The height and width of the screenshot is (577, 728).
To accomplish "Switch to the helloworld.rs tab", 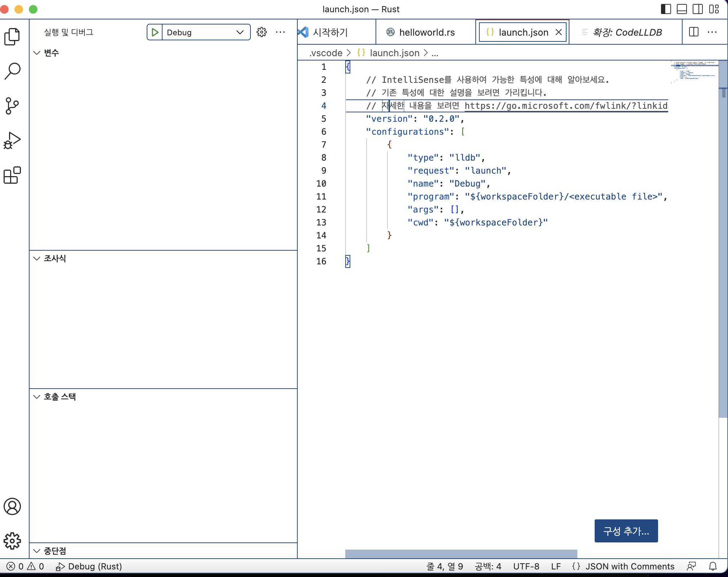I will coord(426,32).
